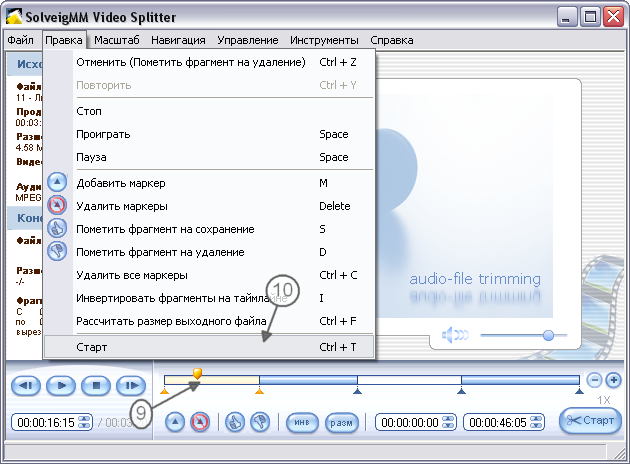Zoom in timeline with plus icon
The height and width of the screenshot is (464, 630).
[613, 380]
